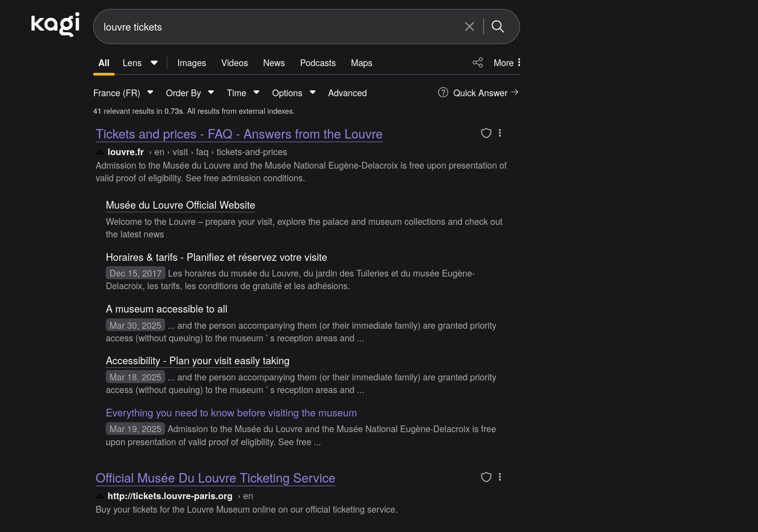Open the News results tab

click(274, 63)
